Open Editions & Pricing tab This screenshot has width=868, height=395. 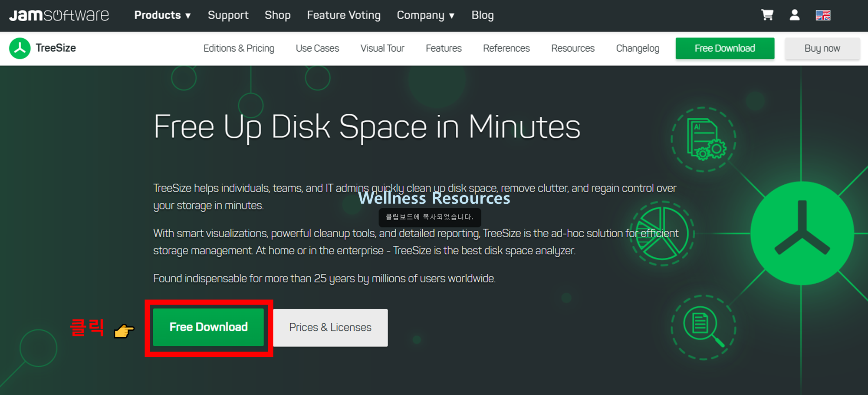(x=239, y=48)
